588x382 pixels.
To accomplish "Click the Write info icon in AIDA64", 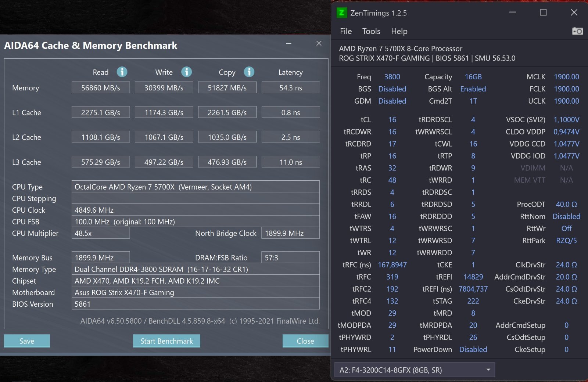I will (187, 72).
